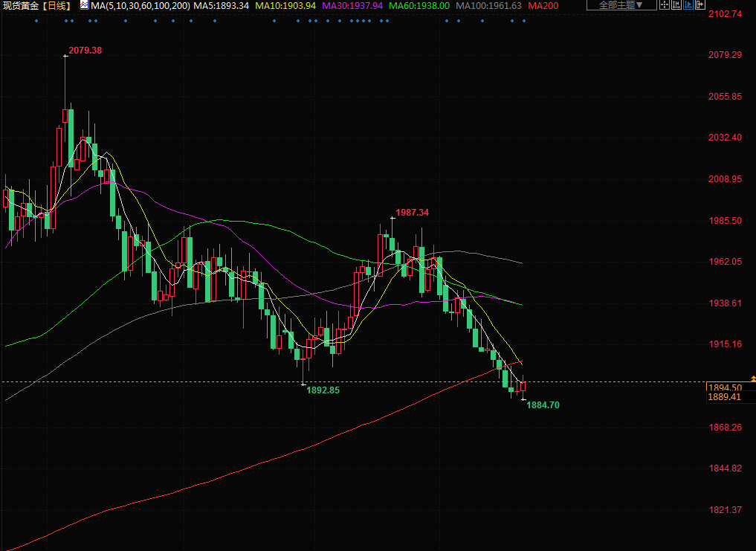Open the 全部主题 dropdown
The image size is (756, 551).
[621, 5]
